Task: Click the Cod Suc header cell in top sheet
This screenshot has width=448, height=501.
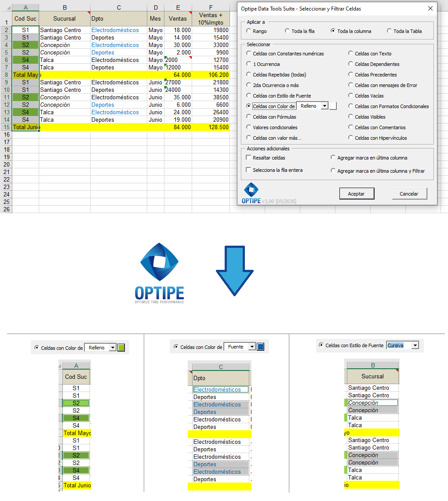Action: pos(25,18)
